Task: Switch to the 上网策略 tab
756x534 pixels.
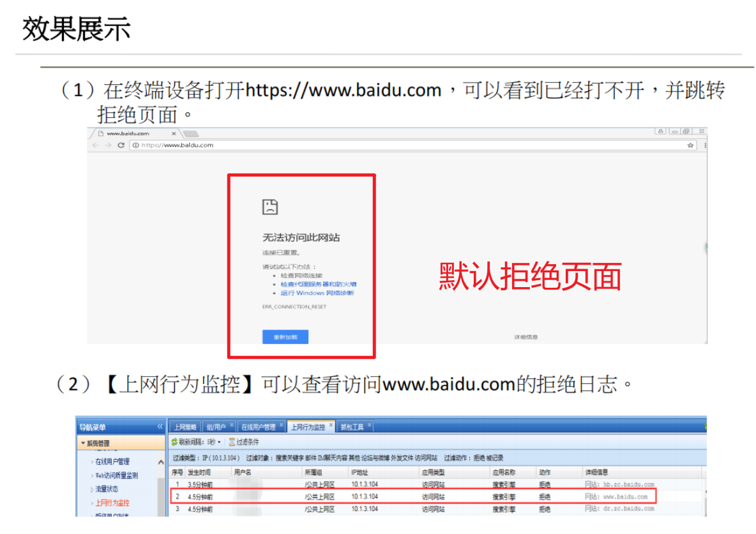Action: [x=185, y=427]
